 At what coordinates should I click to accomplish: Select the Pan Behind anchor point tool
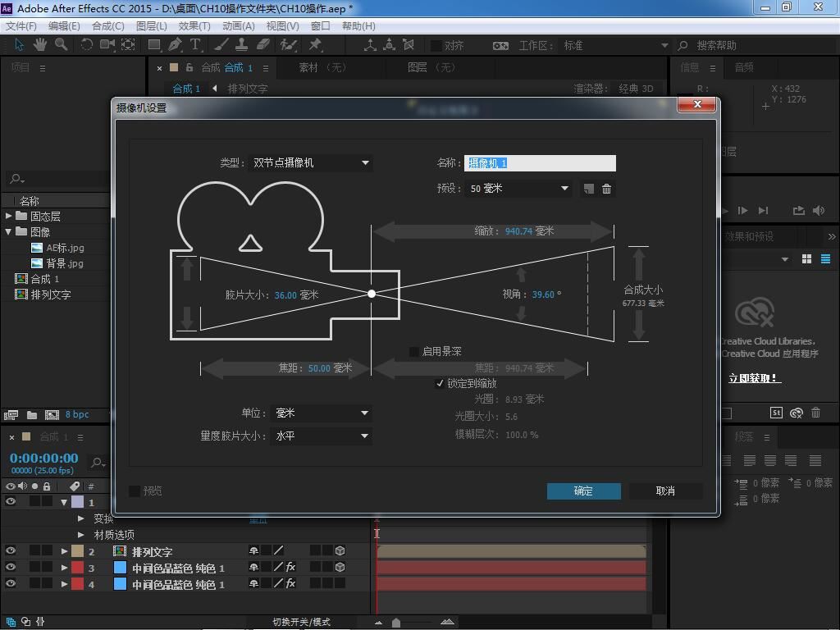pos(128,45)
